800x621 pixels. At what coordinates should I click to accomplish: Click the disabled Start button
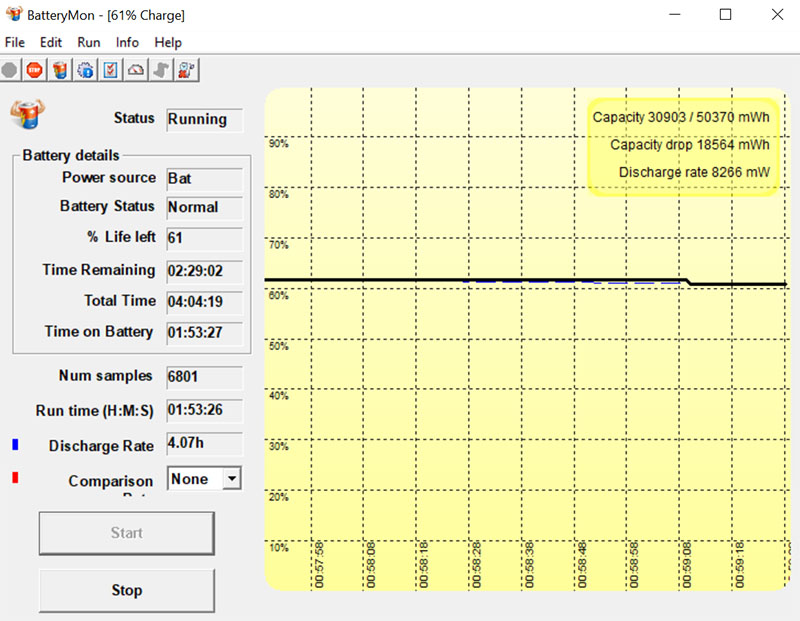click(127, 533)
